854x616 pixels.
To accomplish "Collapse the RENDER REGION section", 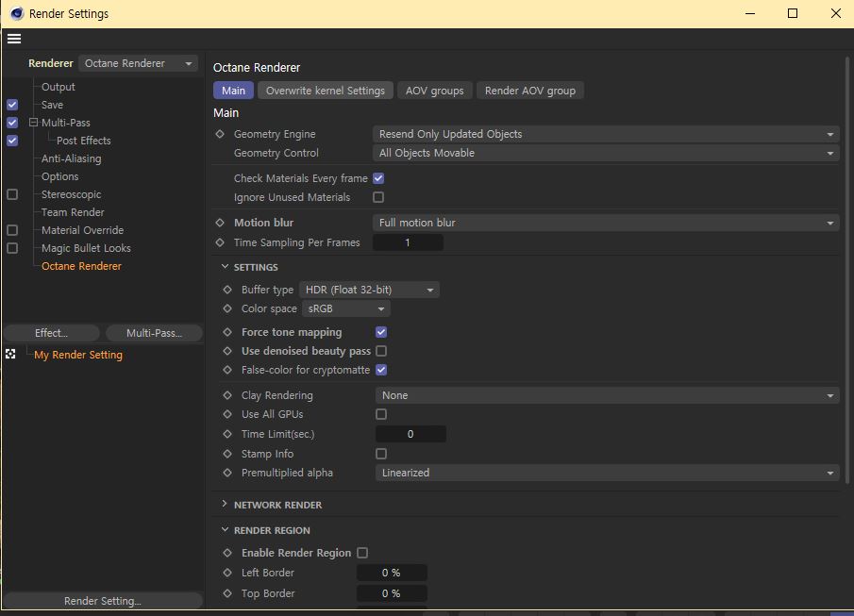I will [225, 530].
